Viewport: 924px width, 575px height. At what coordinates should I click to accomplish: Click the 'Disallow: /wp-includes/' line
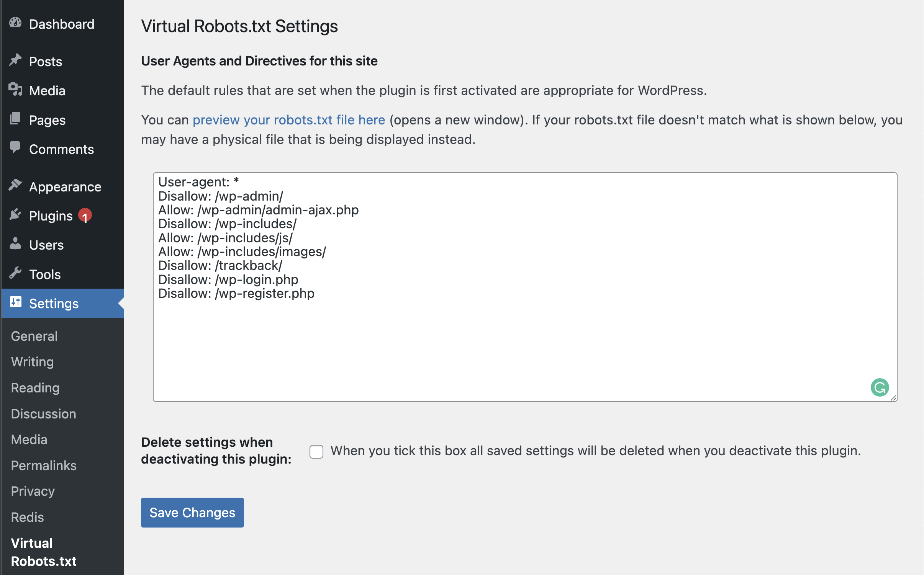(x=228, y=224)
